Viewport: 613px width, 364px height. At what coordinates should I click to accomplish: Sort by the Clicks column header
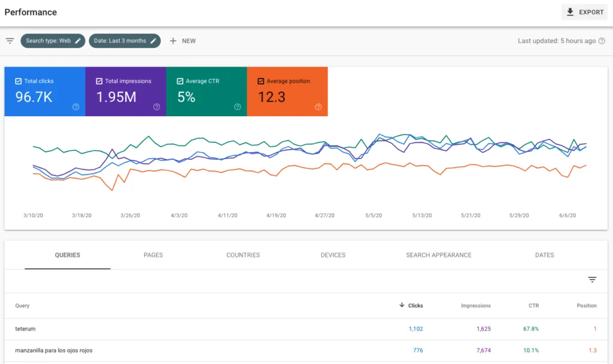(x=415, y=306)
